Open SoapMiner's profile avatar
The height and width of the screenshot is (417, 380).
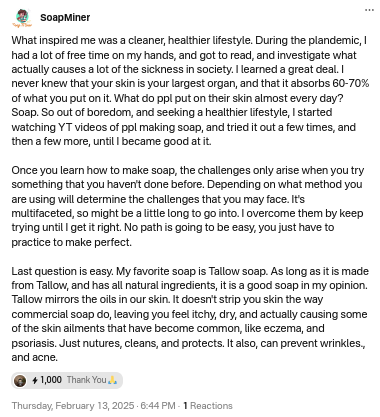[x=22, y=18]
